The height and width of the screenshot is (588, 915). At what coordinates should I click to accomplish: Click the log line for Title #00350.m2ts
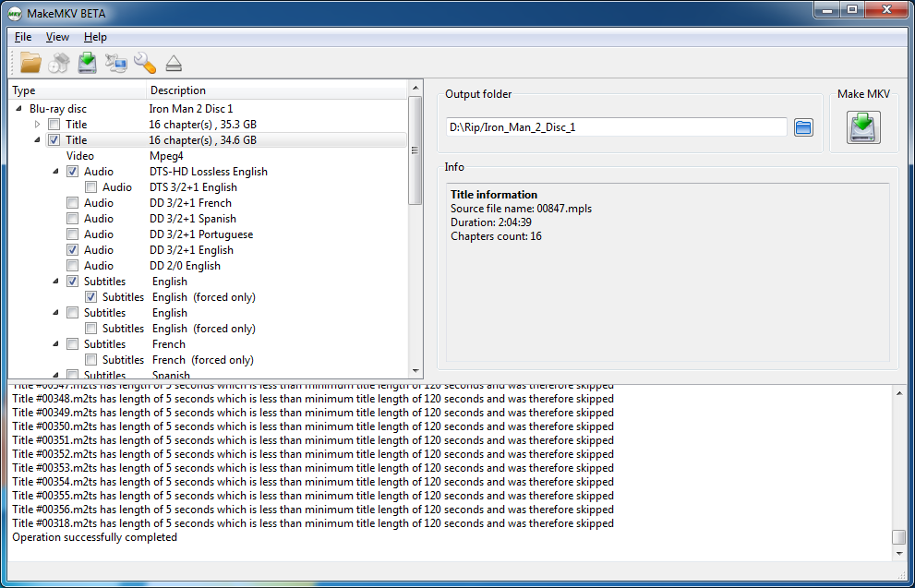coord(313,426)
